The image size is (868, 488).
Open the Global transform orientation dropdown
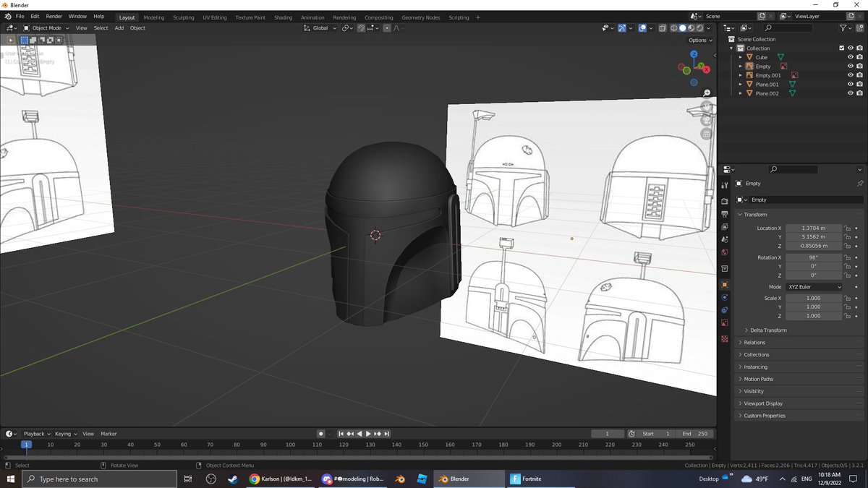click(320, 28)
